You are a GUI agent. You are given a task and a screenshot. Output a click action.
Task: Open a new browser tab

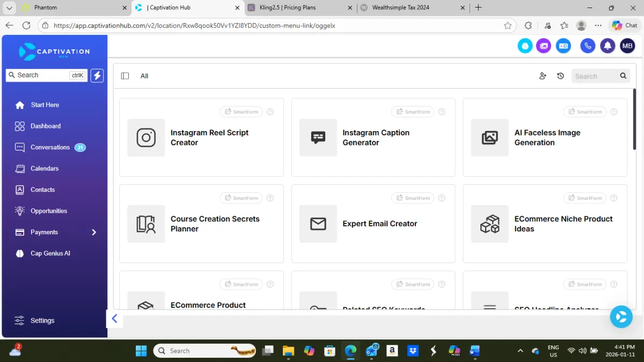(x=478, y=8)
